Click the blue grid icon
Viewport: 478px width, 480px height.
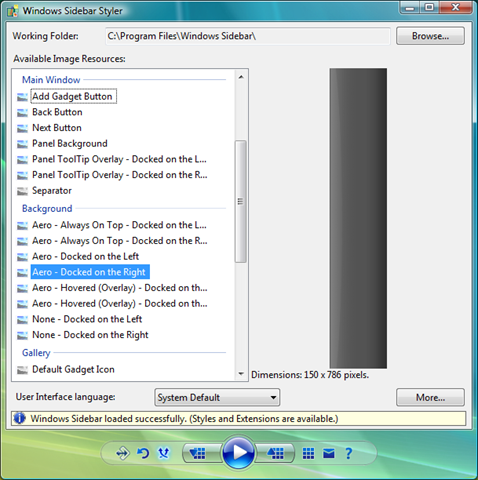coord(308,453)
